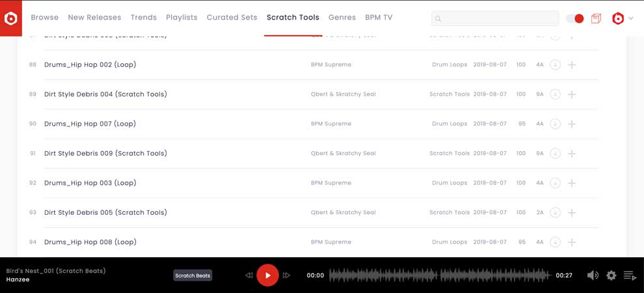
Task: Open the user account dropdown menu
Action: pyautogui.click(x=623, y=18)
